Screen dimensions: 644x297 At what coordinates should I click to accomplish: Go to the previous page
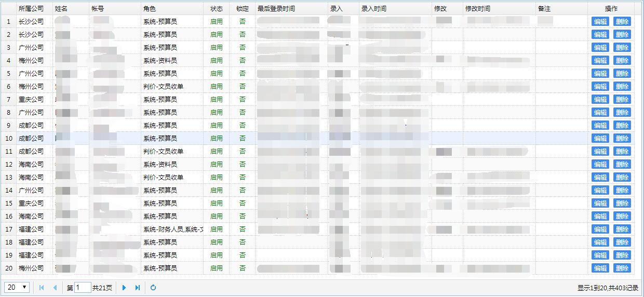click(x=55, y=288)
